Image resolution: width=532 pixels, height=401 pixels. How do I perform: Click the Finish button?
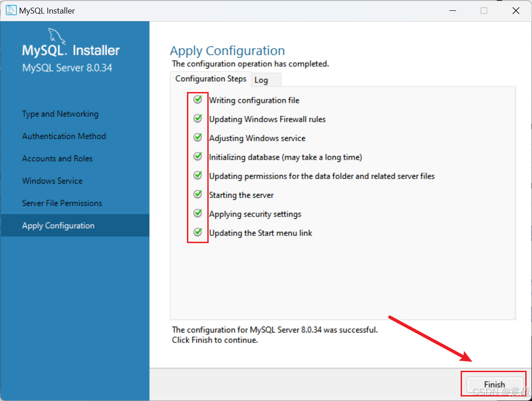pos(494,384)
